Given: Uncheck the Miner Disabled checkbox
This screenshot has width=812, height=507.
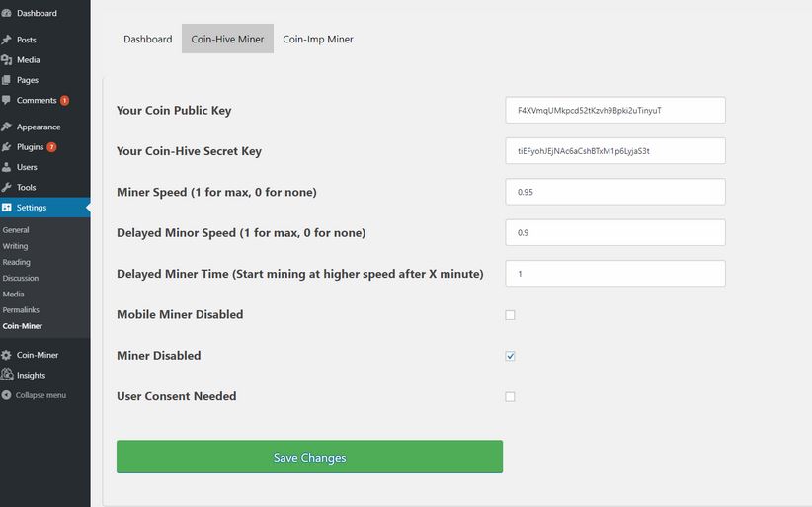Looking at the screenshot, I should pyautogui.click(x=510, y=356).
